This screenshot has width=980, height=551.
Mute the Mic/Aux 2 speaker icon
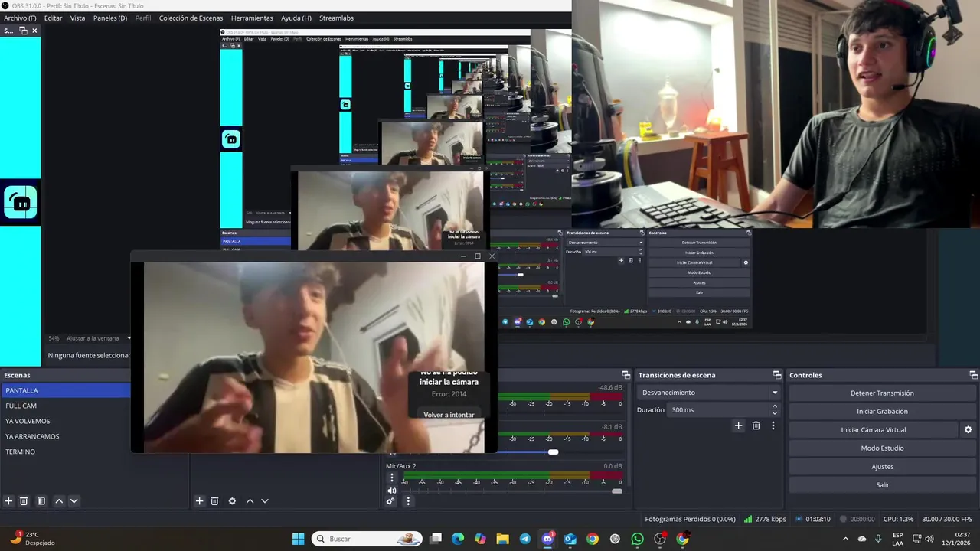pos(392,491)
